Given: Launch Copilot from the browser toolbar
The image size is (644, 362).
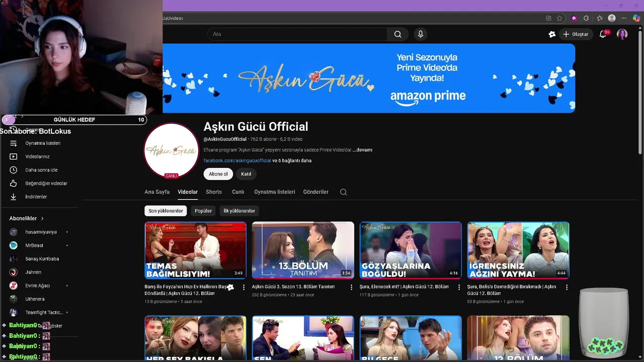Looking at the screenshot, I should click(636, 18).
